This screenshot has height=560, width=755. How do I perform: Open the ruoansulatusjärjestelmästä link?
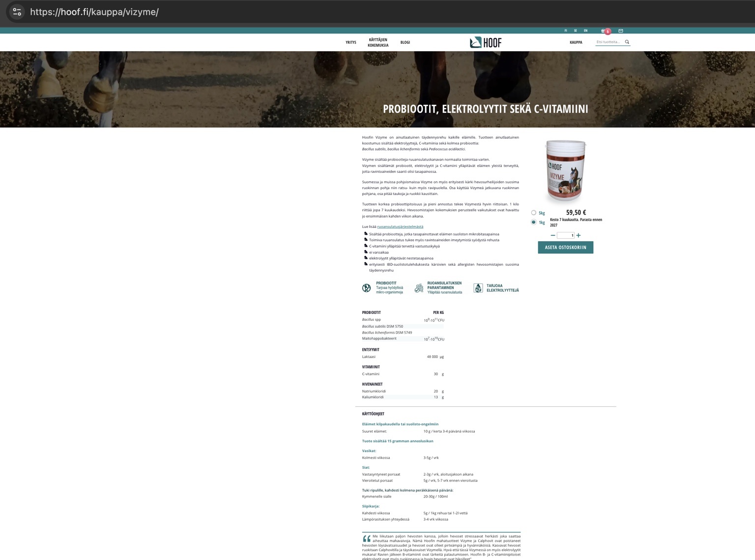[x=400, y=226]
